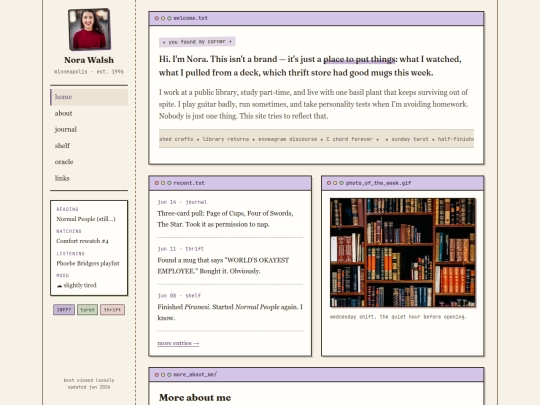Viewport: 540px width, 405px height.
Task: Click the 'Finished Piranesi' shelf entry
Action: click(x=230, y=312)
